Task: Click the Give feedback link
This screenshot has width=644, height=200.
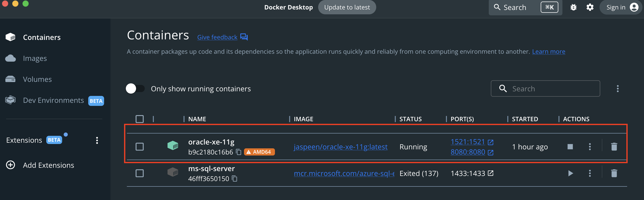Action: [217, 37]
